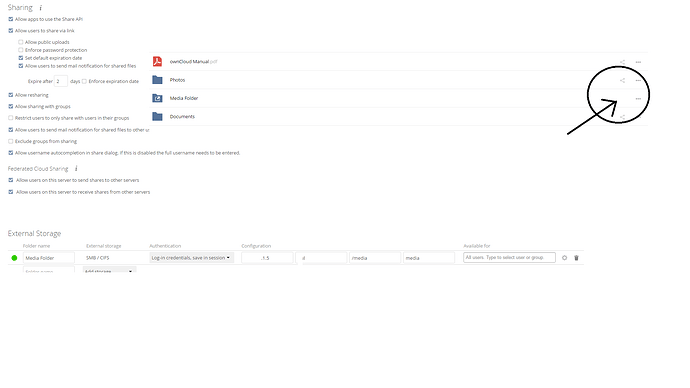
Task: Toggle Enforce password protection checkbox
Action: [x=21, y=50]
